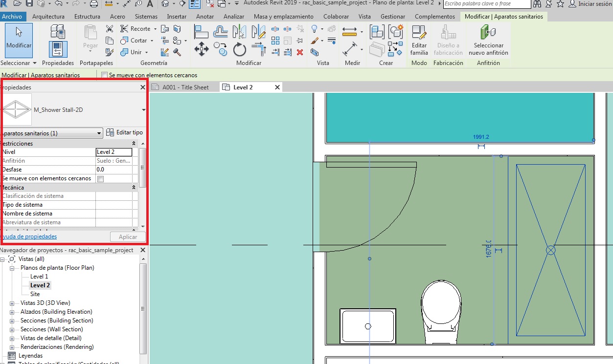Click the Modificar arrow tool
This screenshot has width=613, height=364.
point(19,40)
